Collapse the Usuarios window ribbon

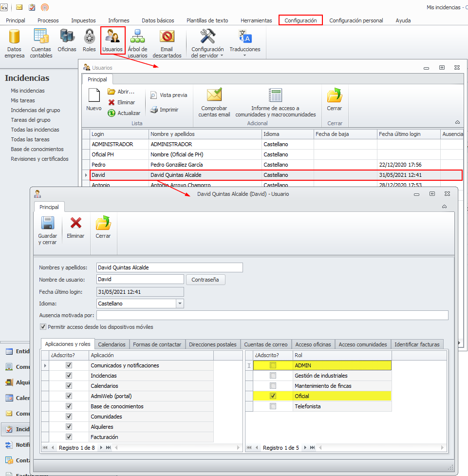pyautogui.click(x=457, y=122)
